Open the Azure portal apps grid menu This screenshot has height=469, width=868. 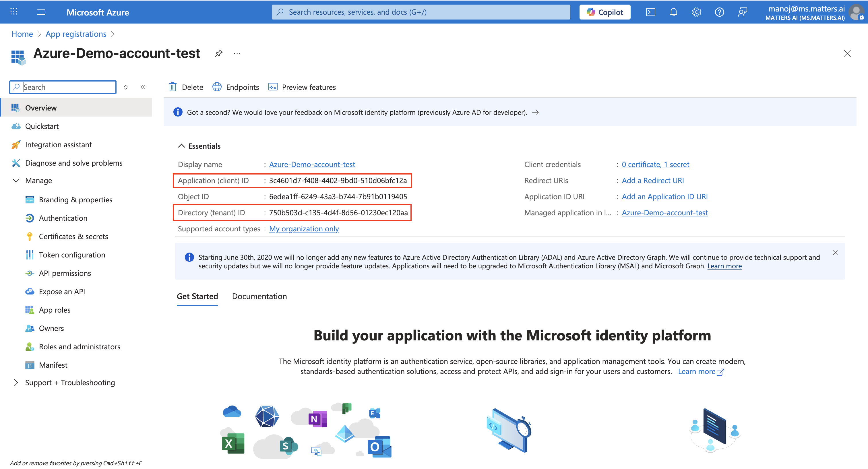14,12
